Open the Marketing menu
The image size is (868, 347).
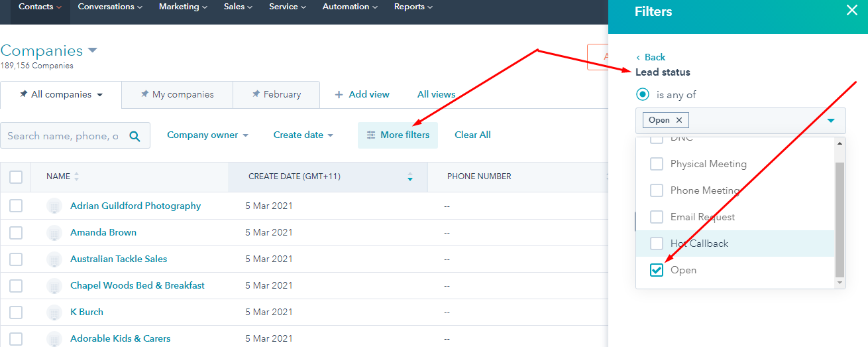183,7
